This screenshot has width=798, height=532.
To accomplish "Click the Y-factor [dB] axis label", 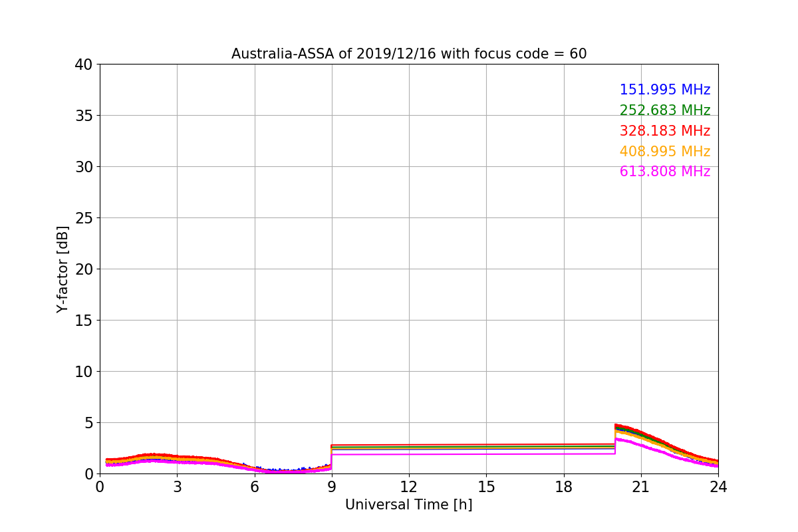I will (63, 269).
